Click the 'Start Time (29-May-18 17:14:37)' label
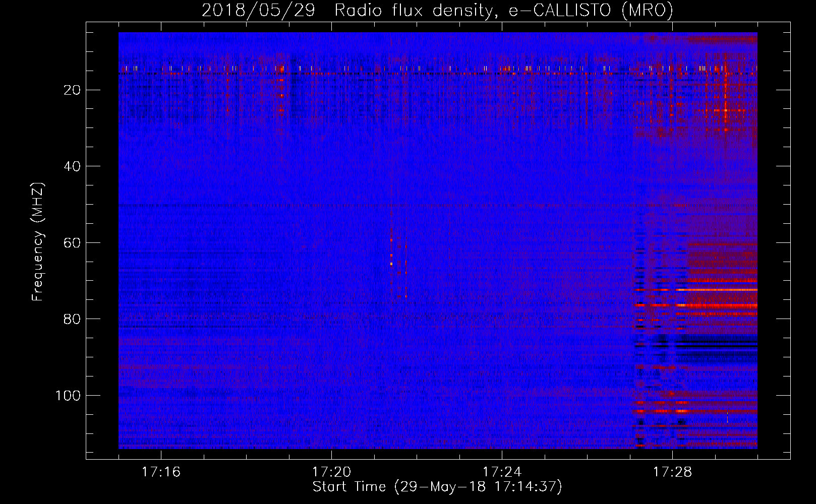The width and height of the screenshot is (816, 504). tap(437, 487)
